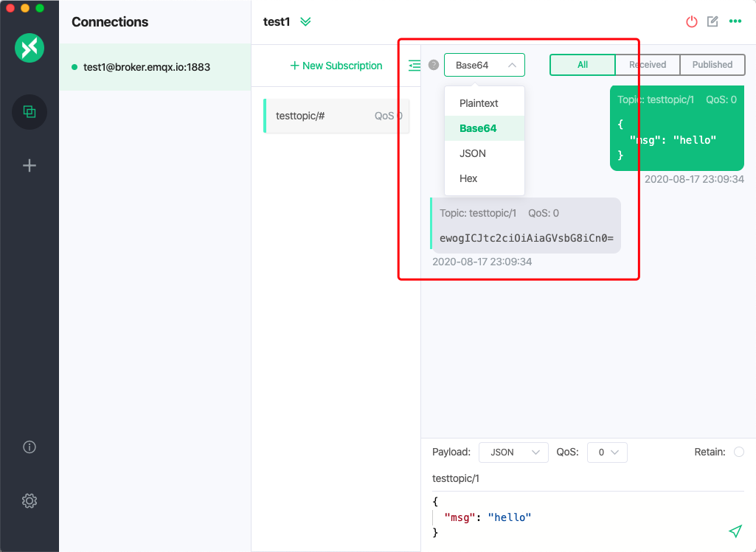Click the plus icon for new connection
The width and height of the screenshot is (756, 552).
point(30,165)
